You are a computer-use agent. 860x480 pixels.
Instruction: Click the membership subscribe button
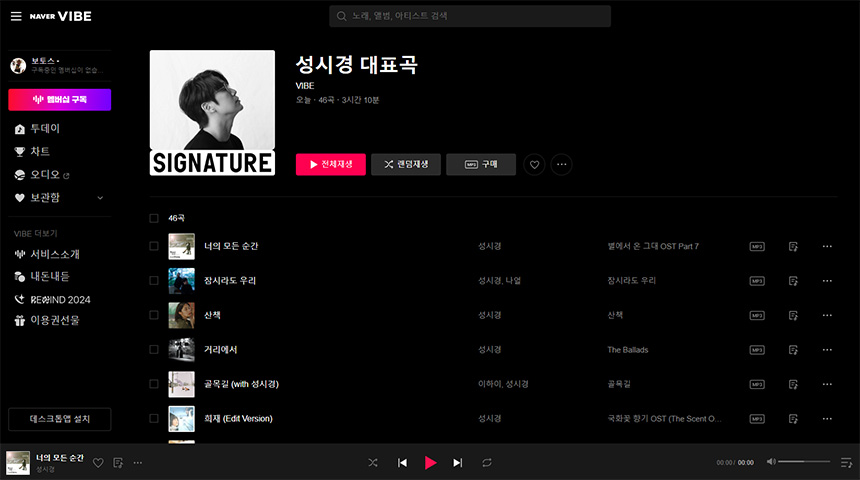(60, 100)
